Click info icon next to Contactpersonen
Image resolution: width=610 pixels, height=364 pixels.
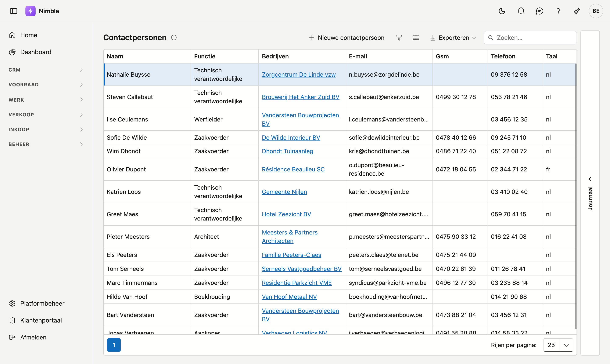[x=174, y=37]
